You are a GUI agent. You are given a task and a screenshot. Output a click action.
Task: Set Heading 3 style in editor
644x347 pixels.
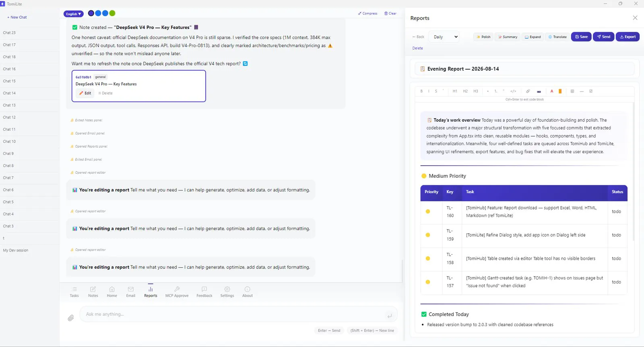coord(476,91)
